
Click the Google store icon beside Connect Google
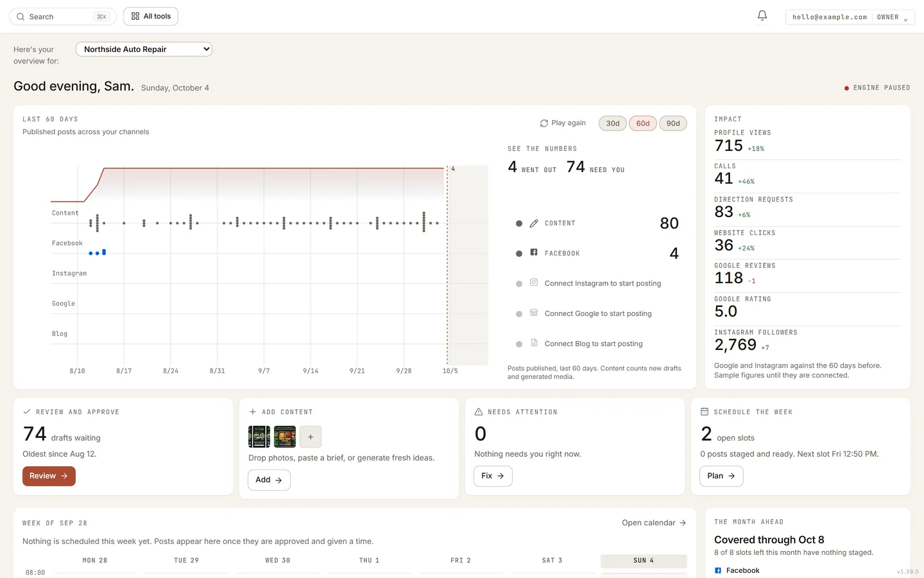[534, 313]
